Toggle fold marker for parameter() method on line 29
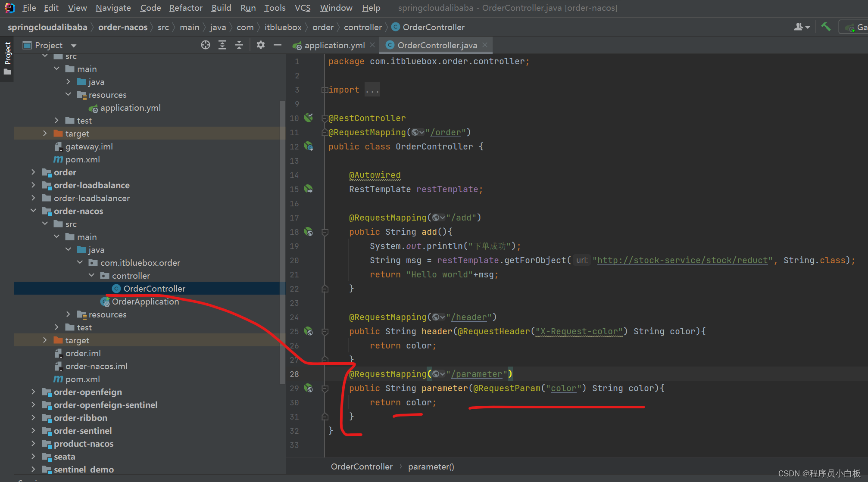 click(x=325, y=389)
